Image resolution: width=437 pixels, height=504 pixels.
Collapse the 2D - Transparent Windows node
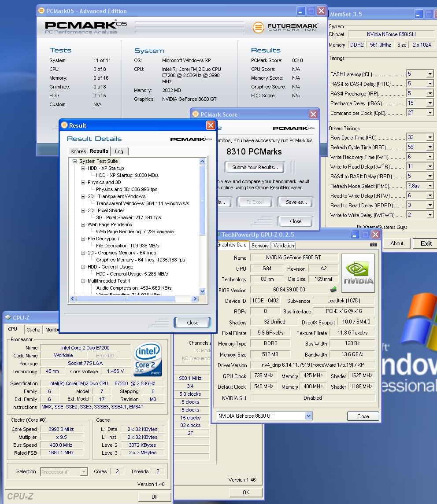(x=83, y=196)
